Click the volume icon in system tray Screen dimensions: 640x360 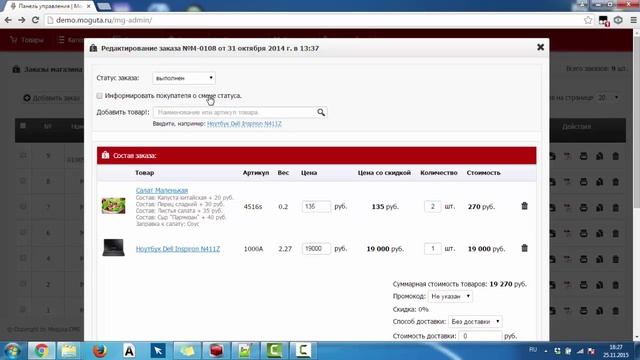pos(591,351)
